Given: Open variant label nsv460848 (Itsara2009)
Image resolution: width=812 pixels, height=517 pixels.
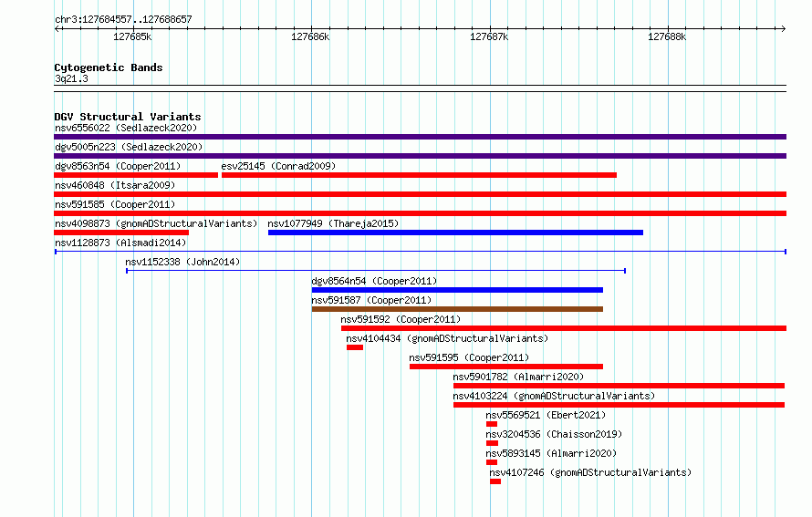Looking at the screenshot, I should [x=115, y=185].
